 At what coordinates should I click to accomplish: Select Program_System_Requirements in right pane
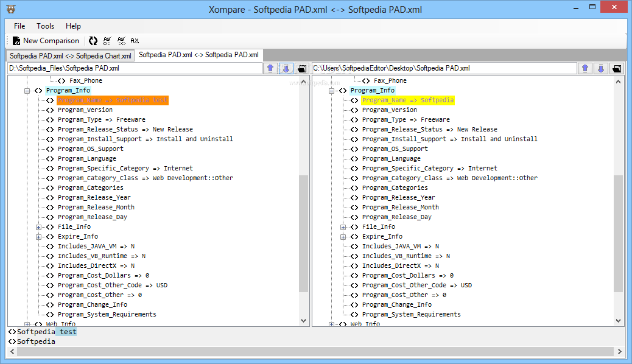coord(411,315)
